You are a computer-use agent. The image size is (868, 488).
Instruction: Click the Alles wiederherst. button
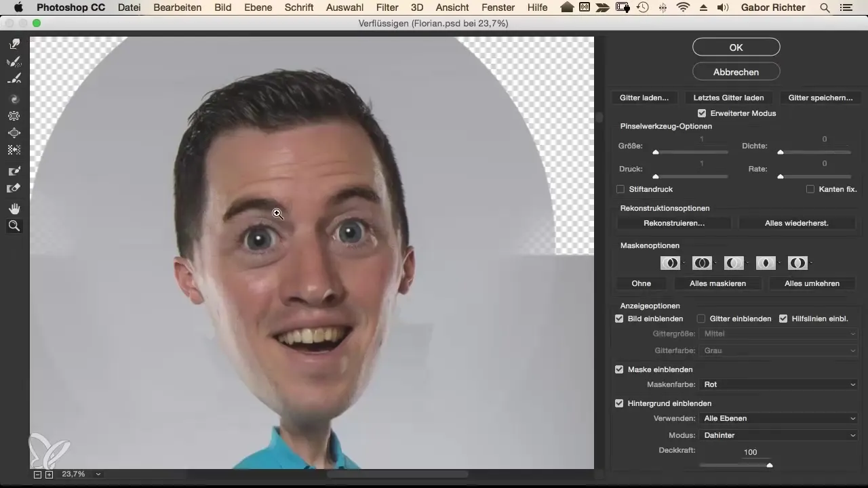[x=797, y=223]
